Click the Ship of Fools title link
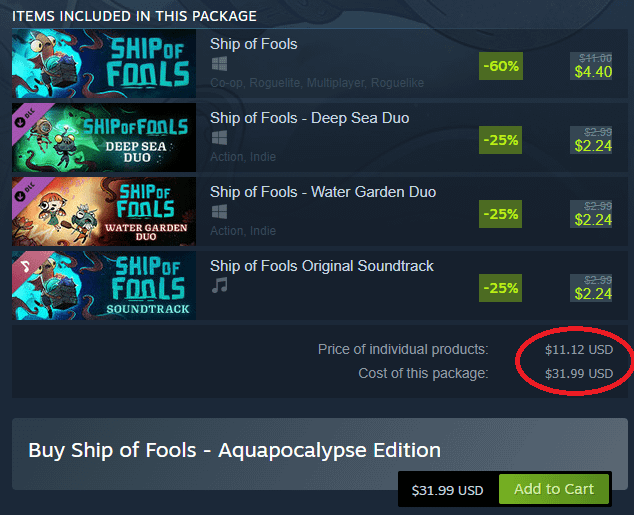This screenshot has width=634, height=515. point(253,44)
